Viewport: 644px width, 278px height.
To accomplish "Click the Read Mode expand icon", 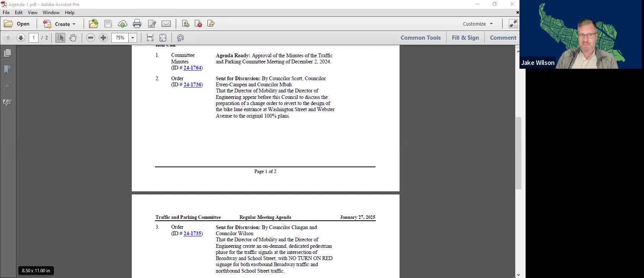I will (x=513, y=24).
